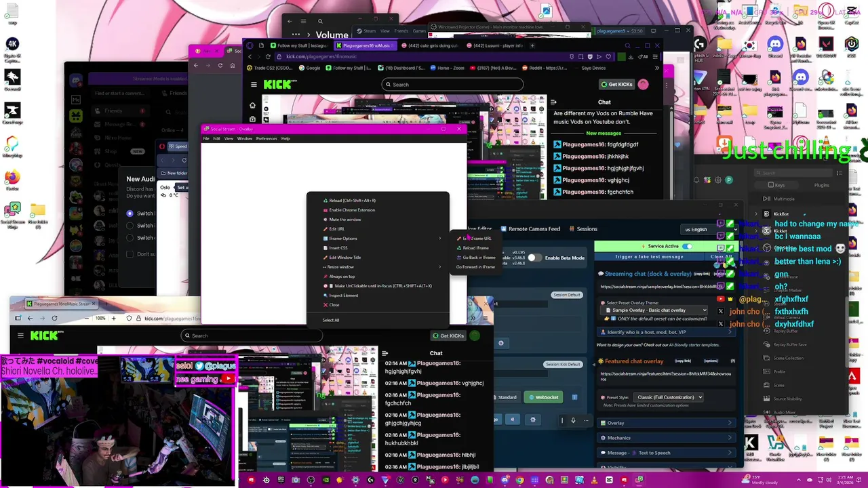The width and height of the screenshot is (868, 488).
Task: Click Trigger a fake test message button
Action: 649,257
